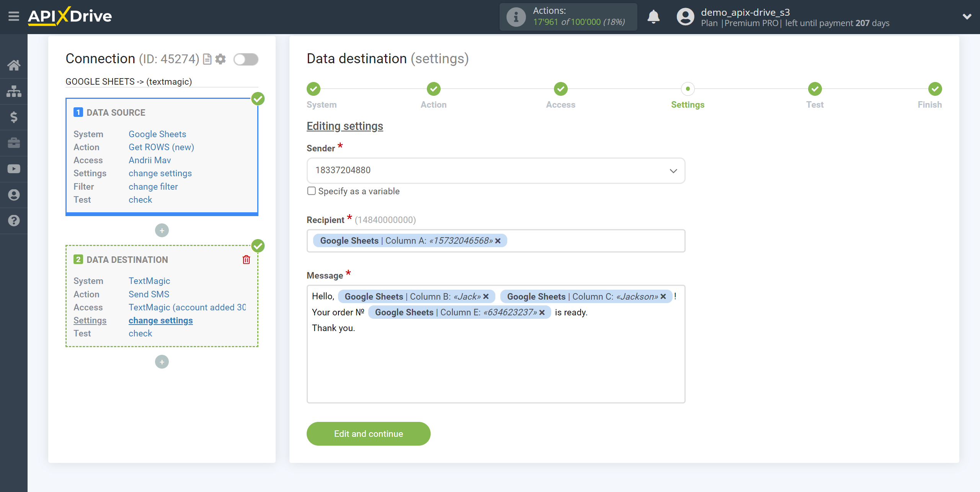Add step after Data Destination

(x=162, y=362)
